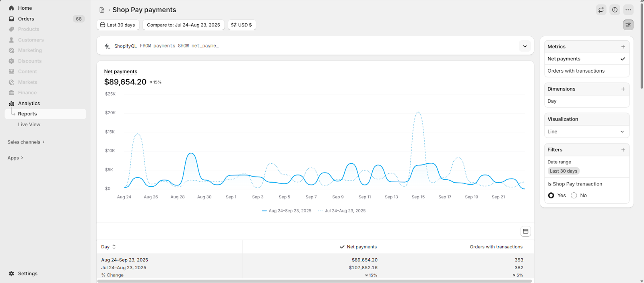This screenshot has height=283, width=644.
Task: Click the 382 orders cell
Action: pos(519,268)
